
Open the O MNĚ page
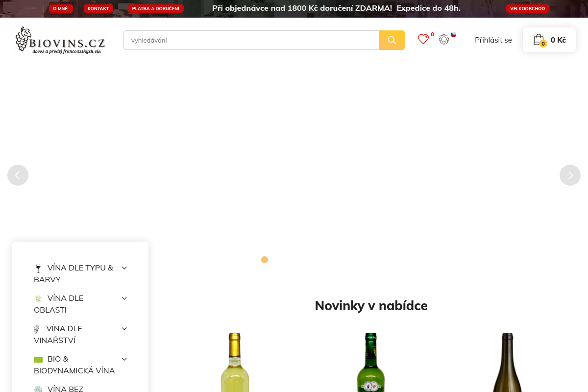61,8
